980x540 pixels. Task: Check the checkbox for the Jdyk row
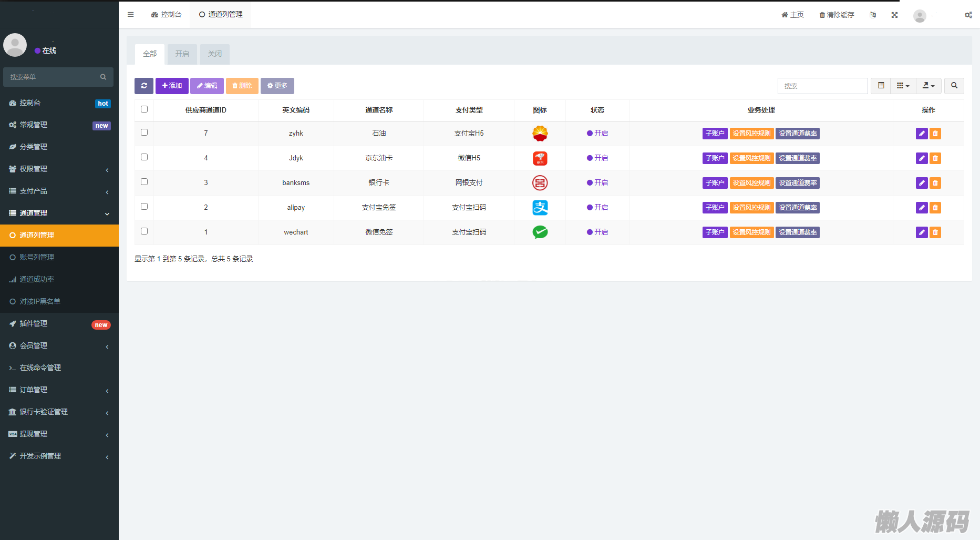[x=145, y=157]
